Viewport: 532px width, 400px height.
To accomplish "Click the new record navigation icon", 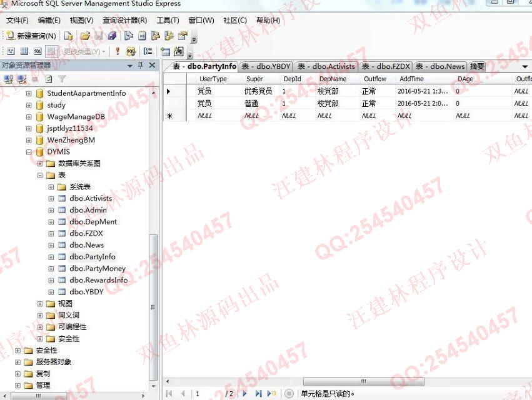I will (272, 394).
